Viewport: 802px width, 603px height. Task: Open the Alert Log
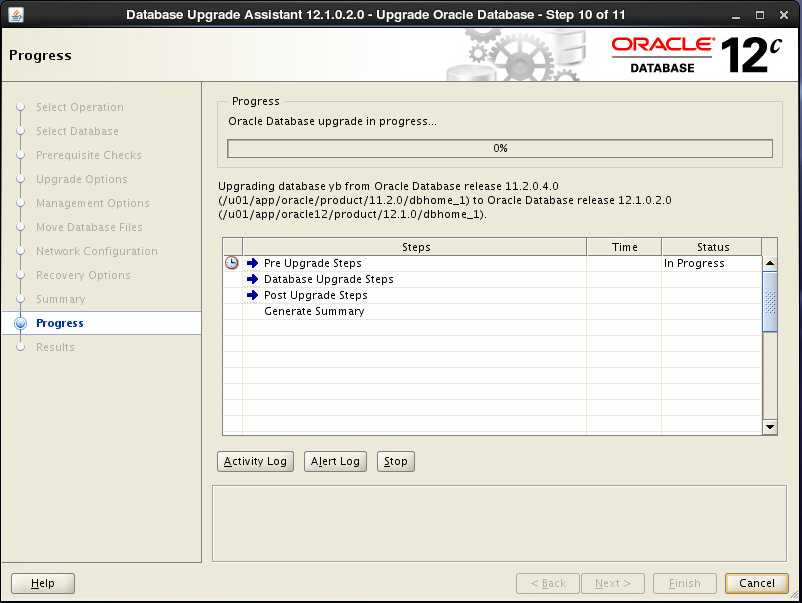(x=335, y=461)
